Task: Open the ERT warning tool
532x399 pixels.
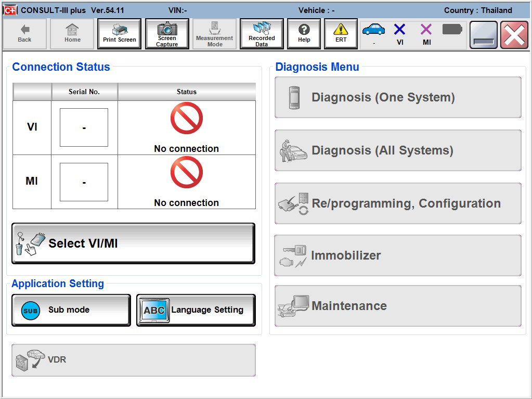Action: [x=341, y=34]
